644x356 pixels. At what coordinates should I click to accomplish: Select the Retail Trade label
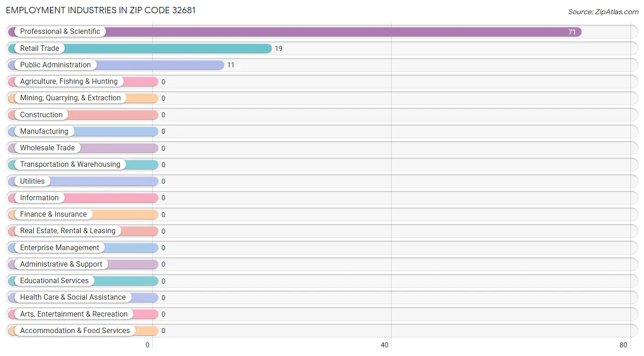(x=39, y=48)
